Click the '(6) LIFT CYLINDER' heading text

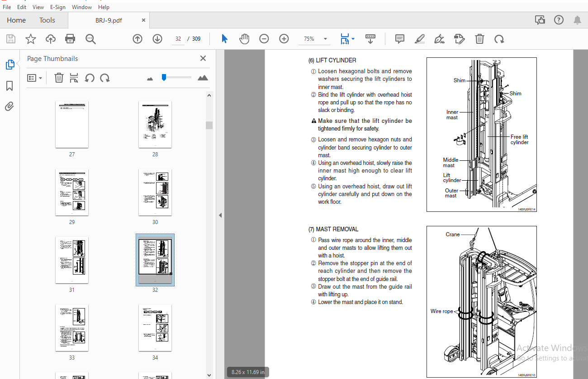[x=332, y=60]
